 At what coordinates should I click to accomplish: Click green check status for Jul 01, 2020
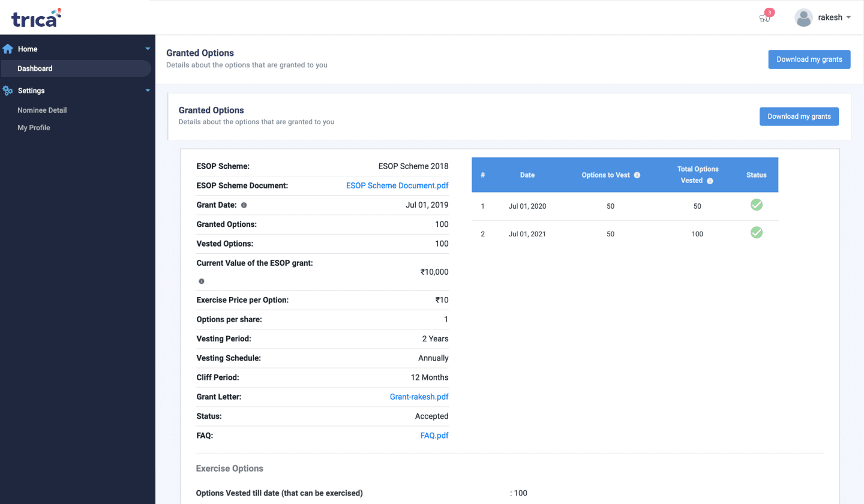pos(757,205)
